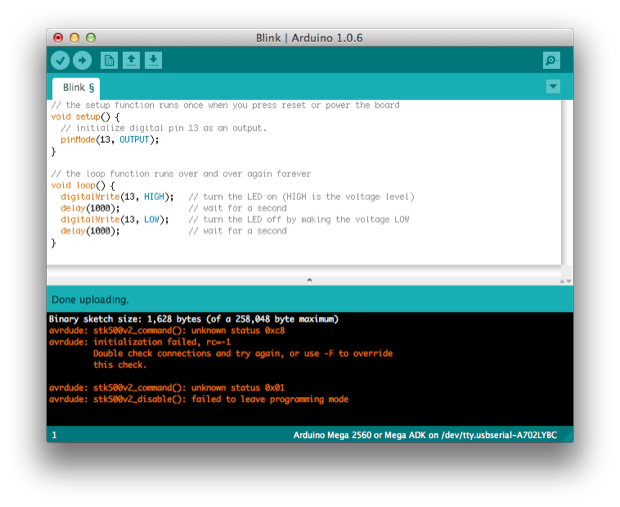Open a sketch with the up-arrow icon
This screenshot has height=507, width=620.
(x=131, y=61)
